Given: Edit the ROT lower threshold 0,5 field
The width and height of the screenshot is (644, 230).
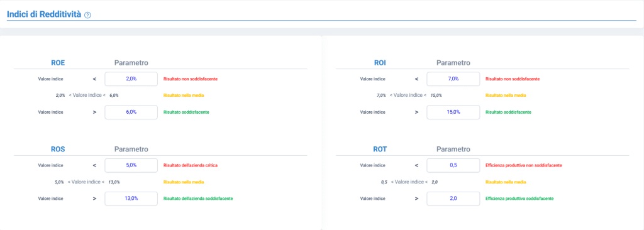Looking at the screenshot, I should tap(453, 165).
